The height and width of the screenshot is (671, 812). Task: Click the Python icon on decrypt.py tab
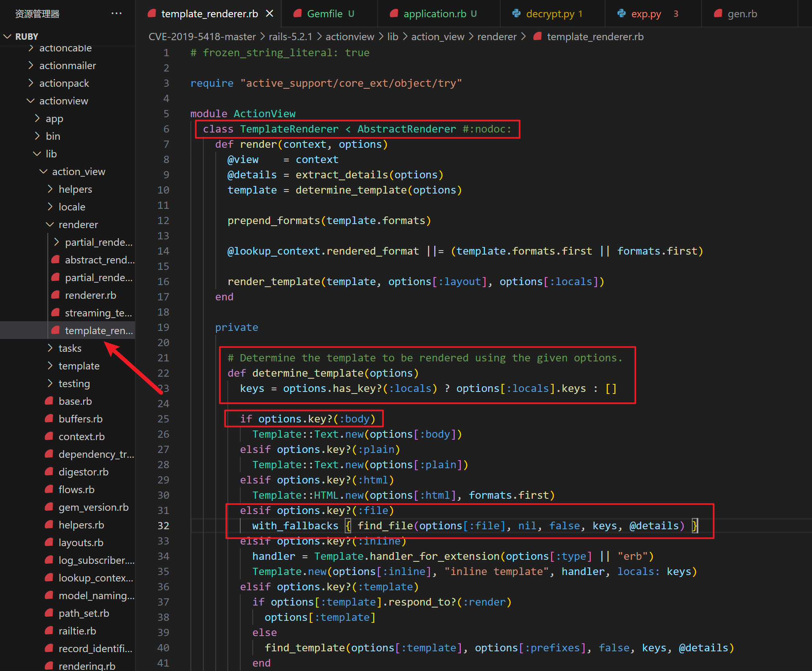pos(516,14)
